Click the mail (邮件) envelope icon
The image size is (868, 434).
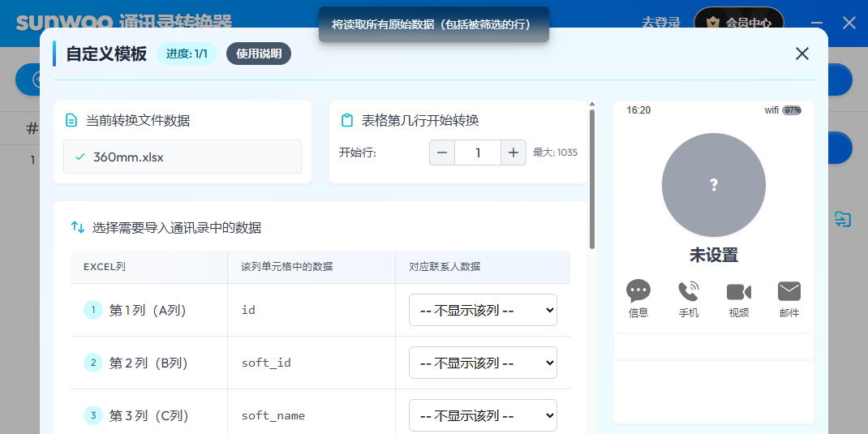(789, 291)
